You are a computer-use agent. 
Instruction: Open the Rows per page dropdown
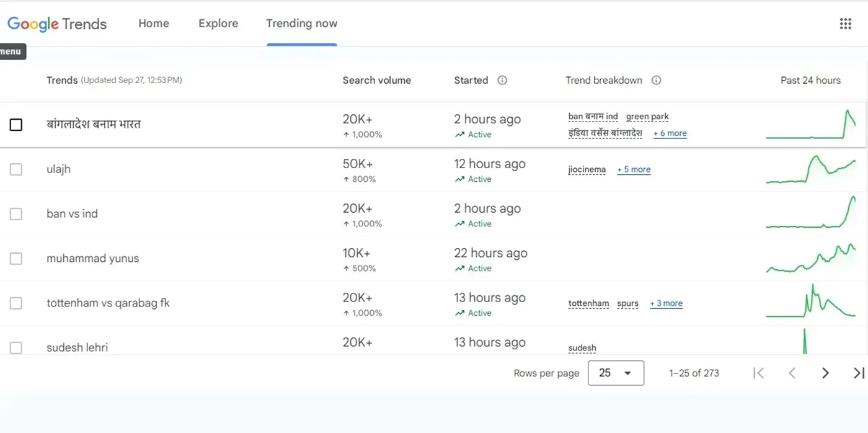pyautogui.click(x=615, y=373)
